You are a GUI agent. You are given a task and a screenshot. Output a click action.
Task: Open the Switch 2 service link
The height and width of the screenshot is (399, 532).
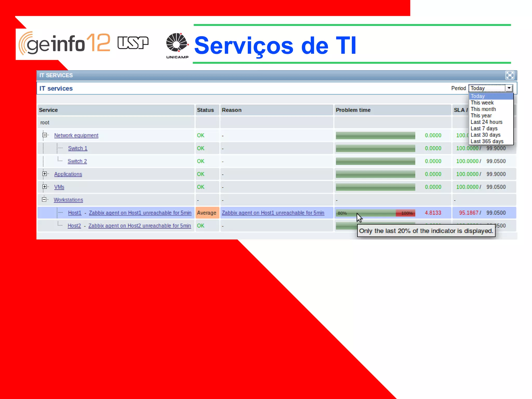click(77, 161)
